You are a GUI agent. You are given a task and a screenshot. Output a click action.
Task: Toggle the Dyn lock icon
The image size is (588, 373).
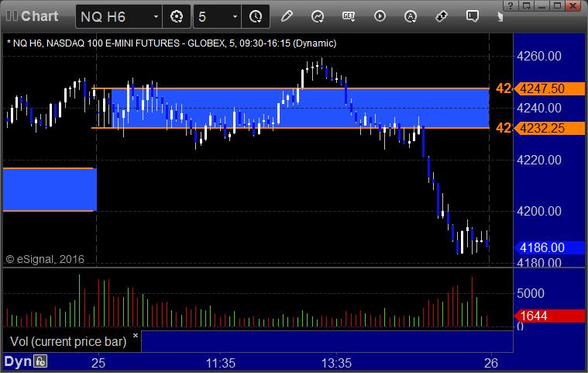pos(40,361)
